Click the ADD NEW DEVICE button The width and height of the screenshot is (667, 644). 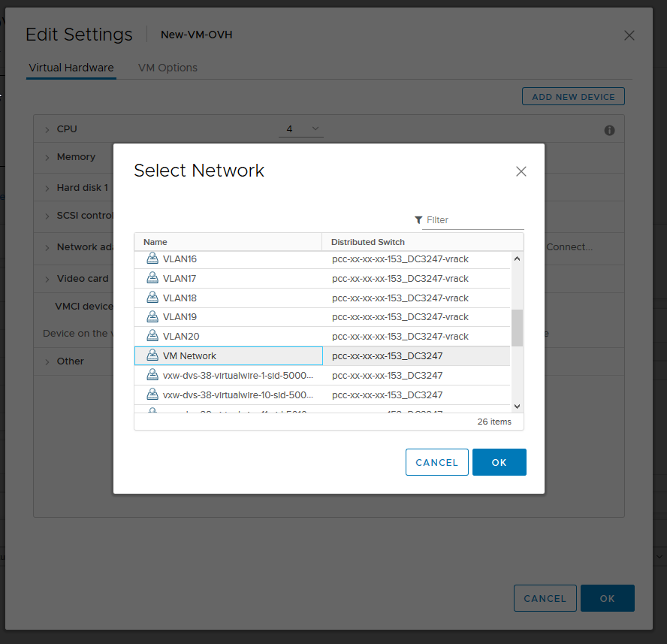point(573,96)
